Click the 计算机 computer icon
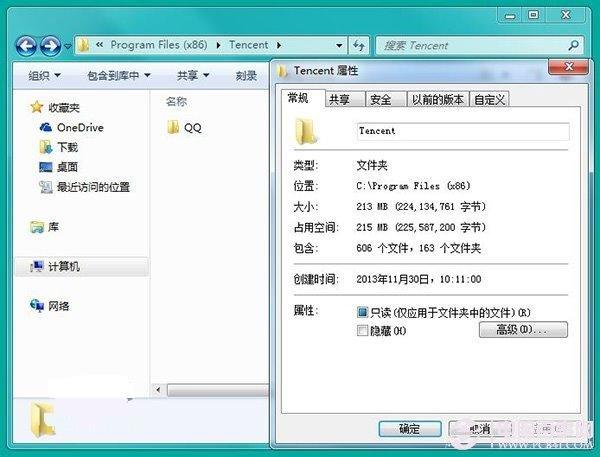Viewport: 600px width, 457px height. point(37,266)
